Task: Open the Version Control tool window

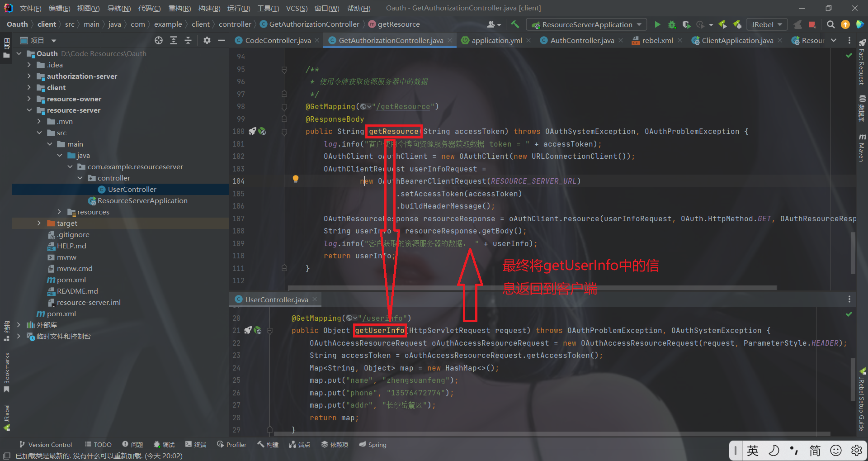Action: [45, 444]
